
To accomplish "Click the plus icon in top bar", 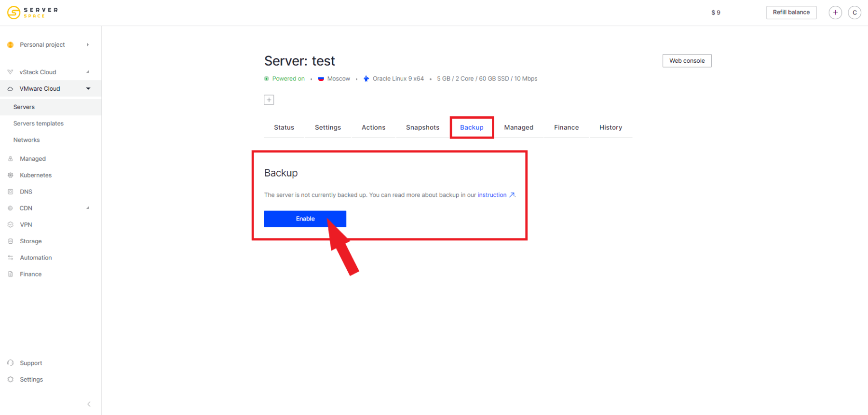I will coord(835,13).
